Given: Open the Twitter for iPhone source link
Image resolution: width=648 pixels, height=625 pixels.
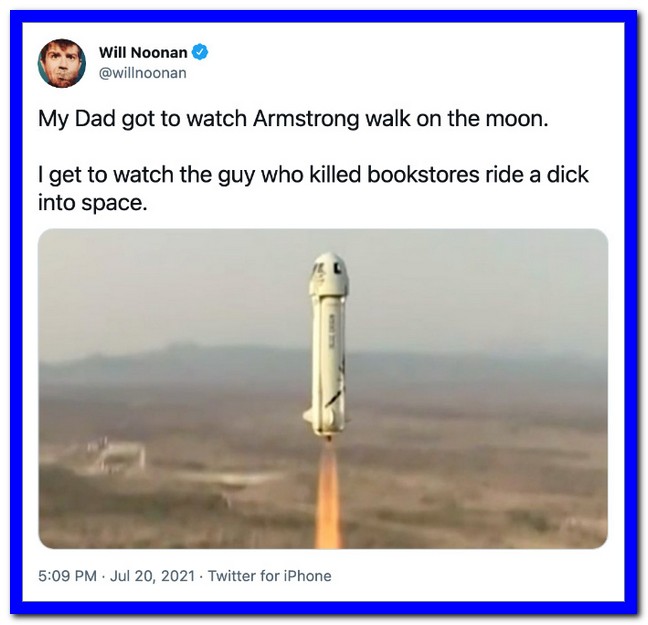Looking at the screenshot, I should 269,575.
